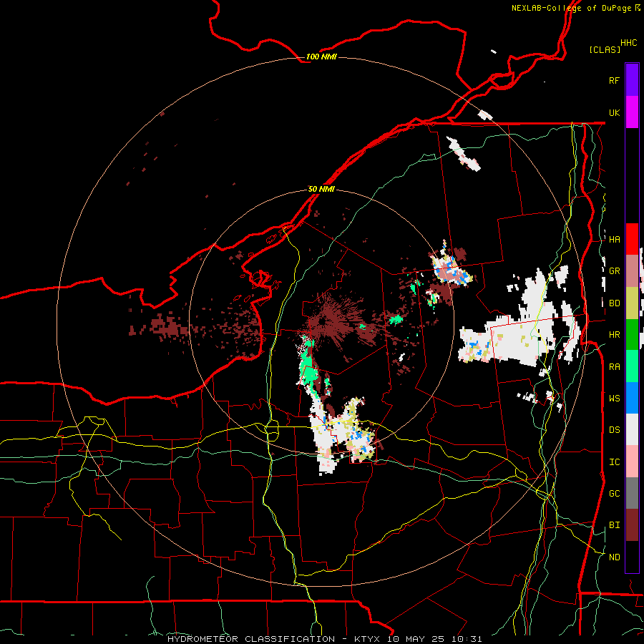This screenshot has width=644, height=644.
Task: Click the HYDROMETEOR CLASSIFICATION title text
Action: coord(251,639)
